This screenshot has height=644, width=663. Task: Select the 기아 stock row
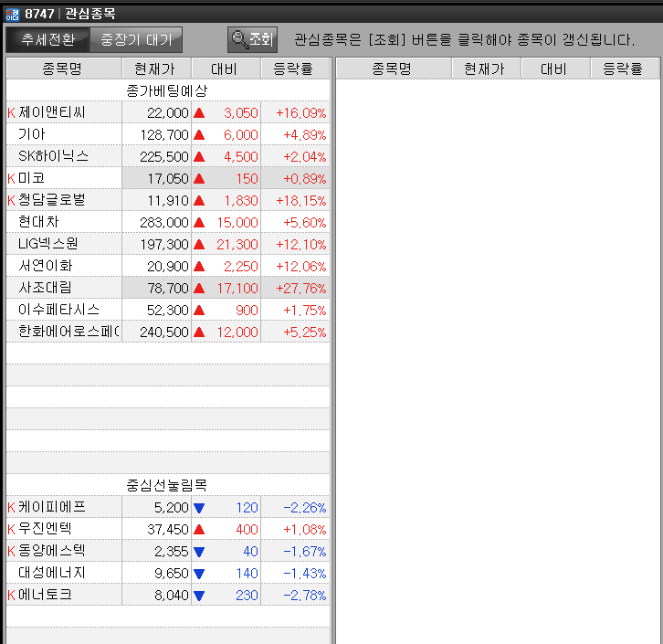[168, 134]
